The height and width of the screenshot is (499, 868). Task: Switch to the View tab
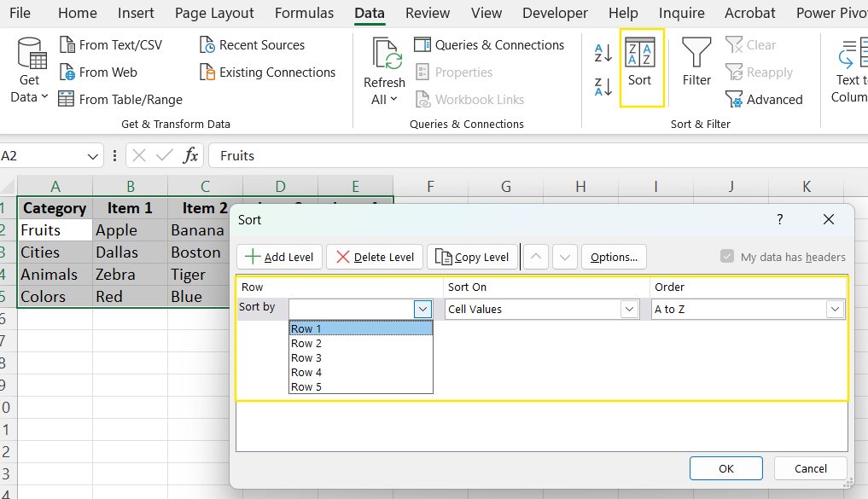(x=486, y=13)
